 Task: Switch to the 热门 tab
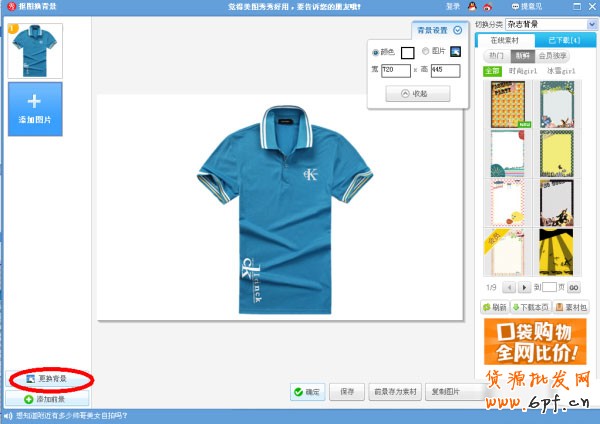pos(494,56)
